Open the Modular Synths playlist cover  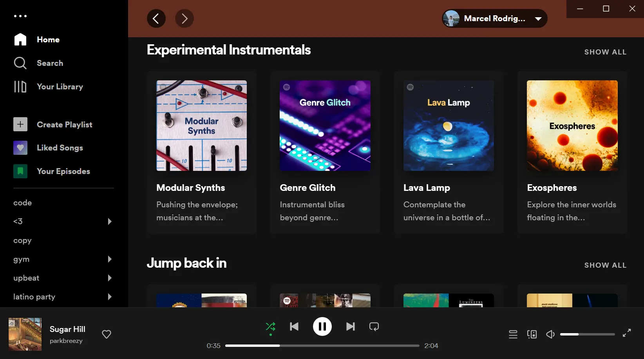(202, 125)
